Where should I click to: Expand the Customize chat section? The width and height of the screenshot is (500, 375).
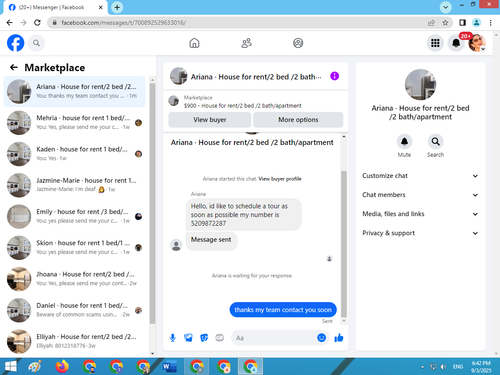click(420, 176)
